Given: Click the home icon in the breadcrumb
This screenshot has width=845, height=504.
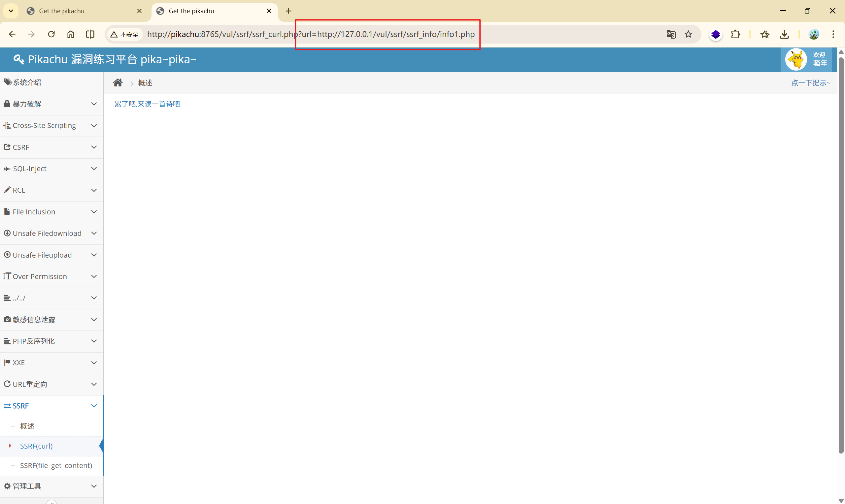Looking at the screenshot, I should coord(118,82).
